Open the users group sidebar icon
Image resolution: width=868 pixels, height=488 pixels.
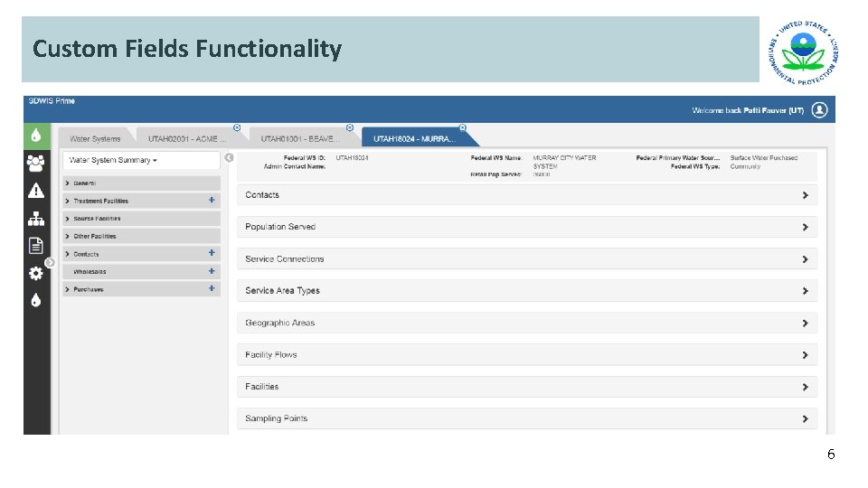click(36, 163)
